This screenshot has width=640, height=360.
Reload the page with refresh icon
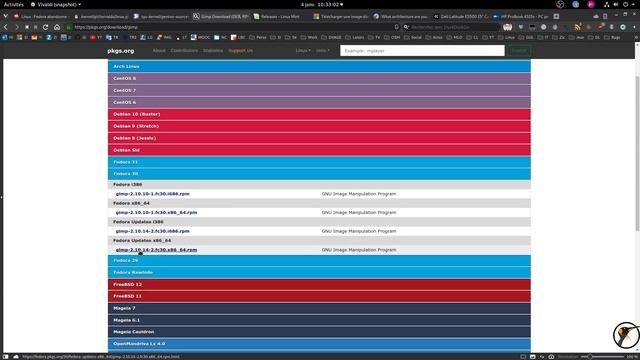(x=45, y=27)
